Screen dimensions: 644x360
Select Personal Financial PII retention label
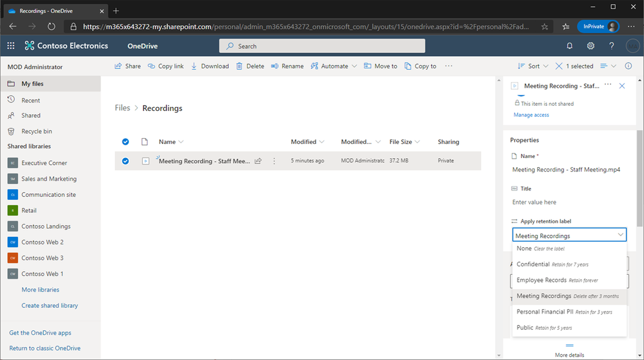tap(569, 312)
